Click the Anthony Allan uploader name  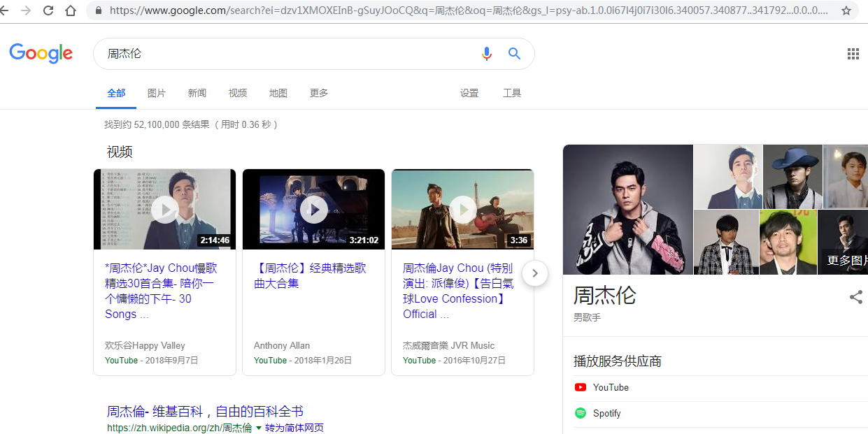coord(282,345)
